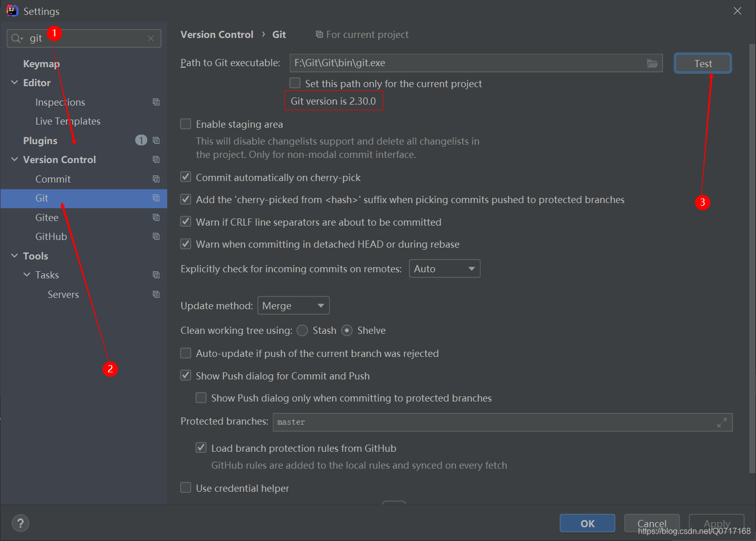Collapse the Editor tree node

[14, 83]
